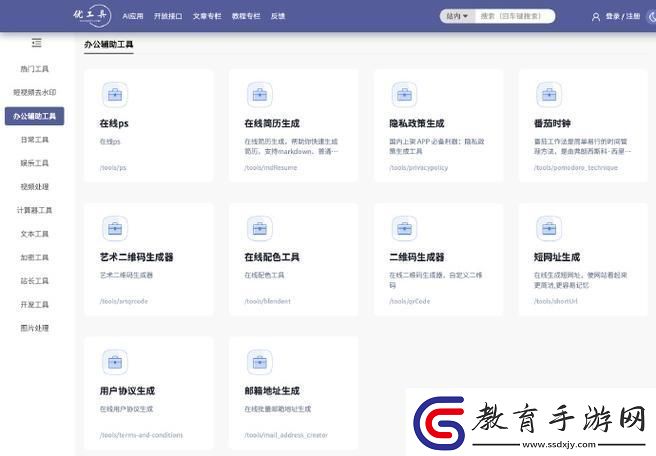Screen dimensions: 656x456
Task: Click the briefcase icon on 艺术二维码生成器 card
Action: point(115,228)
